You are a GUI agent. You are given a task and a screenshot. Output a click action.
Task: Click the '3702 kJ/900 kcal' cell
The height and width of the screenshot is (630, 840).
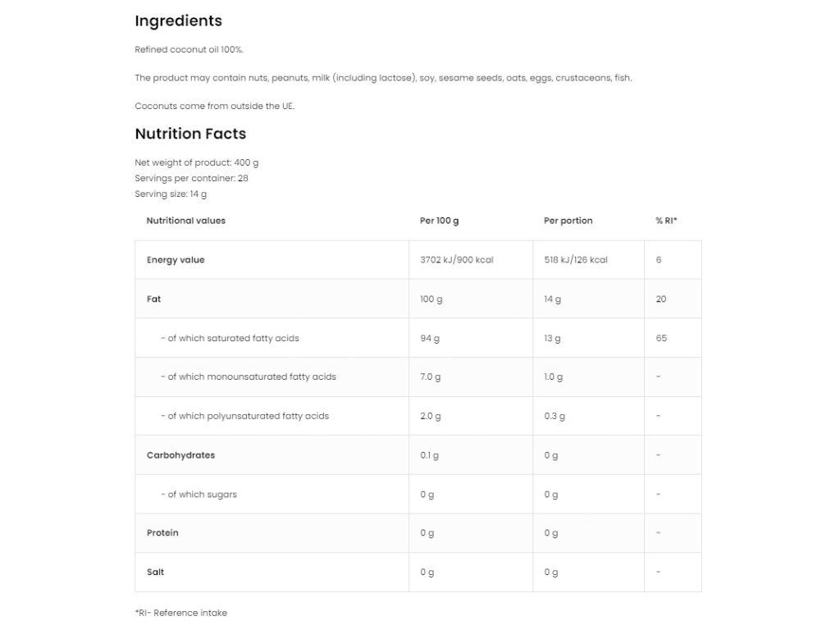(456, 260)
